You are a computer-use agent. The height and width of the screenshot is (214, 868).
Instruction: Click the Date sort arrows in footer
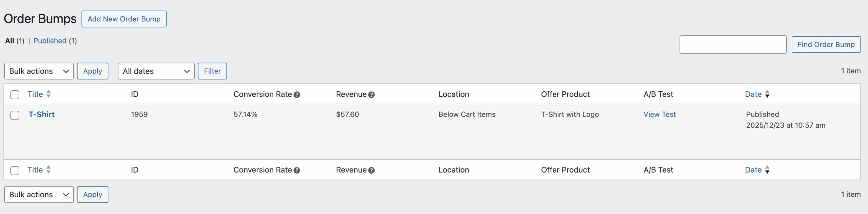767,170
